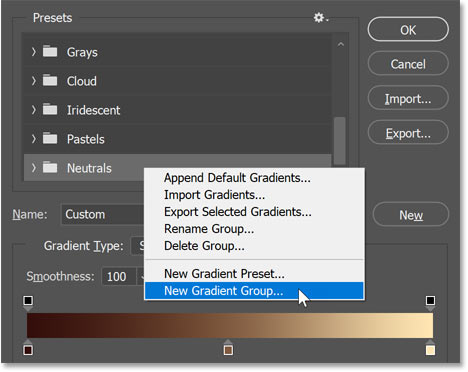Select the Neutrals group label
The image size is (468, 372).
[x=89, y=168]
